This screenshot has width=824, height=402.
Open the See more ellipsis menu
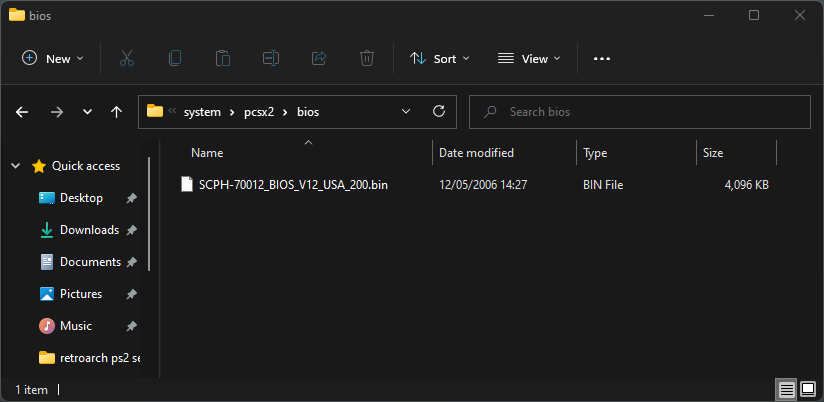point(602,58)
